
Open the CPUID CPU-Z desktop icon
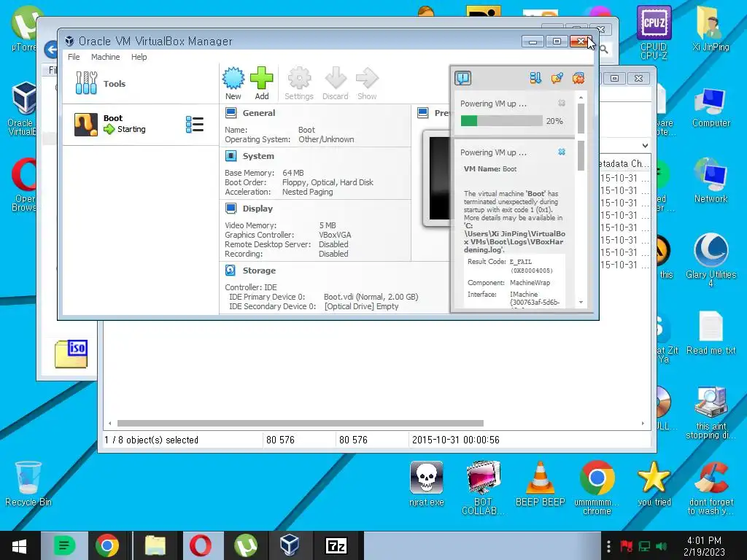click(x=654, y=32)
